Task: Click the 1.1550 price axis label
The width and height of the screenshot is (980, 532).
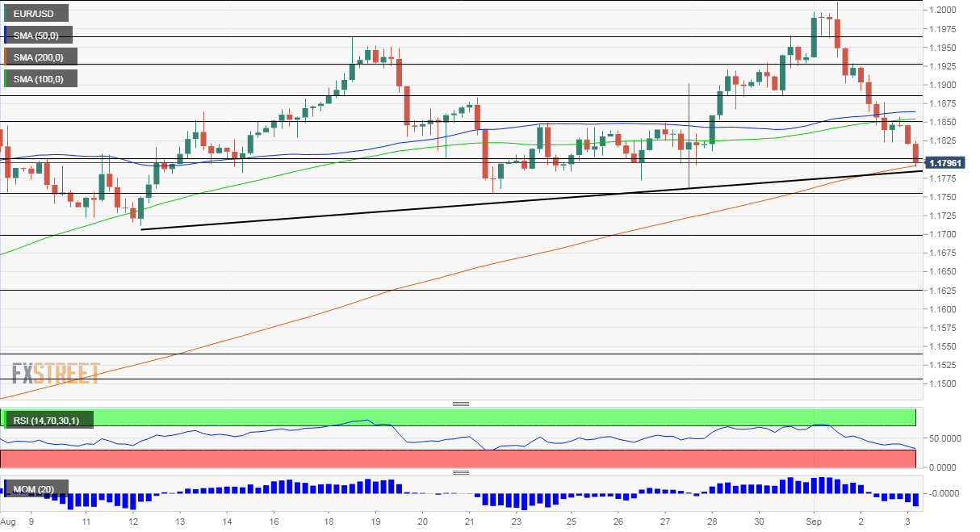Action: click(943, 346)
